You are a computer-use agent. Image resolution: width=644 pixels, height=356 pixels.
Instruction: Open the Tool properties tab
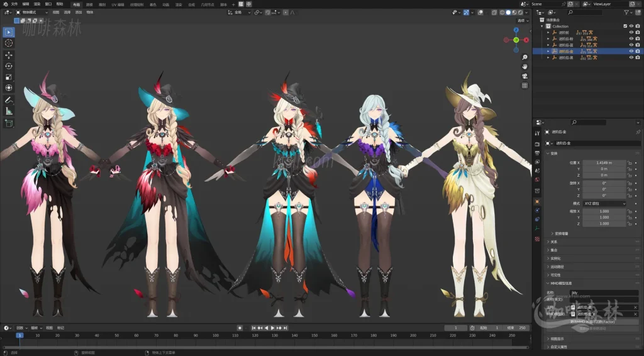pyautogui.click(x=537, y=133)
